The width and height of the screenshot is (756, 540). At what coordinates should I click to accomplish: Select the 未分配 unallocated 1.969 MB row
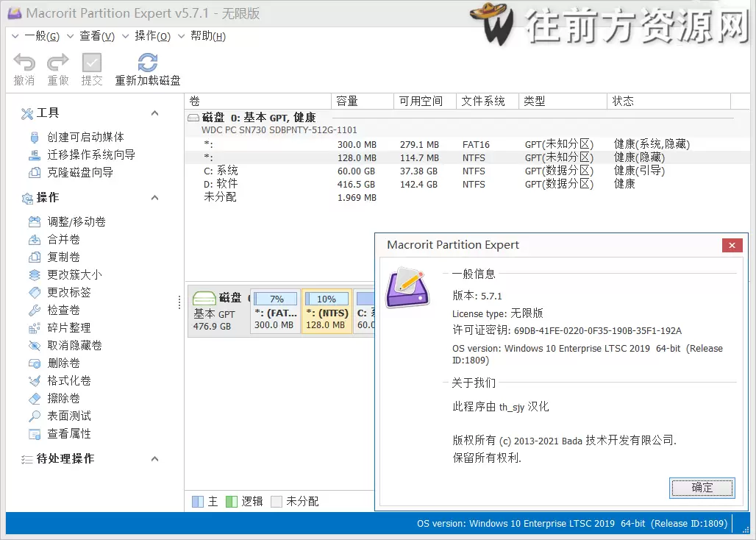468,197
